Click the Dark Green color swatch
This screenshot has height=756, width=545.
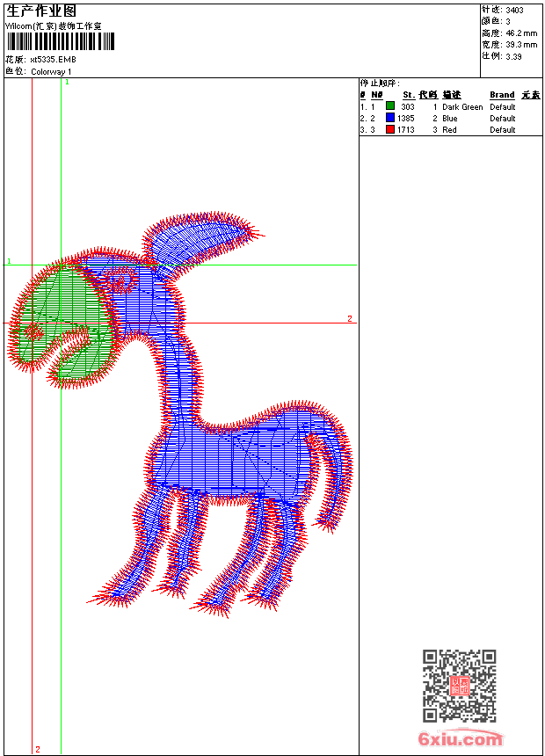pyautogui.click(x=390, y=106)
